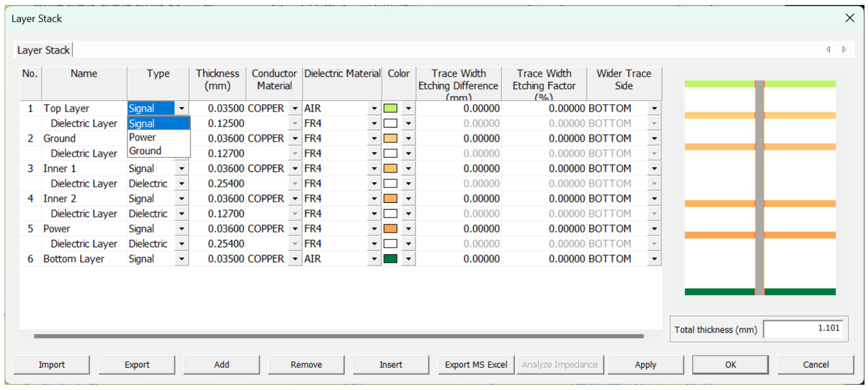Image resolution: width=868 pixels, height=390 pixels.
Task: Open Conductor Material dropdown for Top Layer
Action: [295, 108]
